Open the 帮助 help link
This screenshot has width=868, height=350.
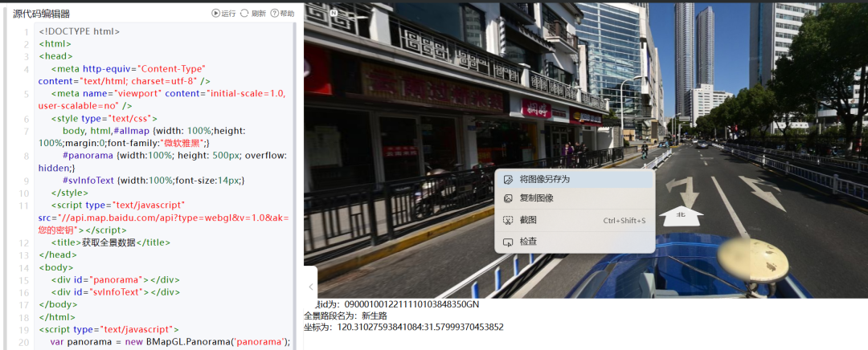click(x=282, y=14)
